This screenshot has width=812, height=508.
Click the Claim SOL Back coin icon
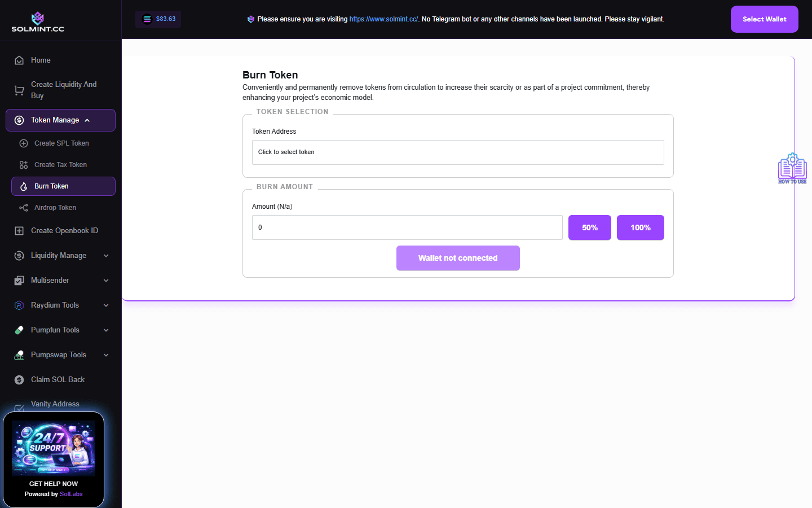tap(19, 379)
